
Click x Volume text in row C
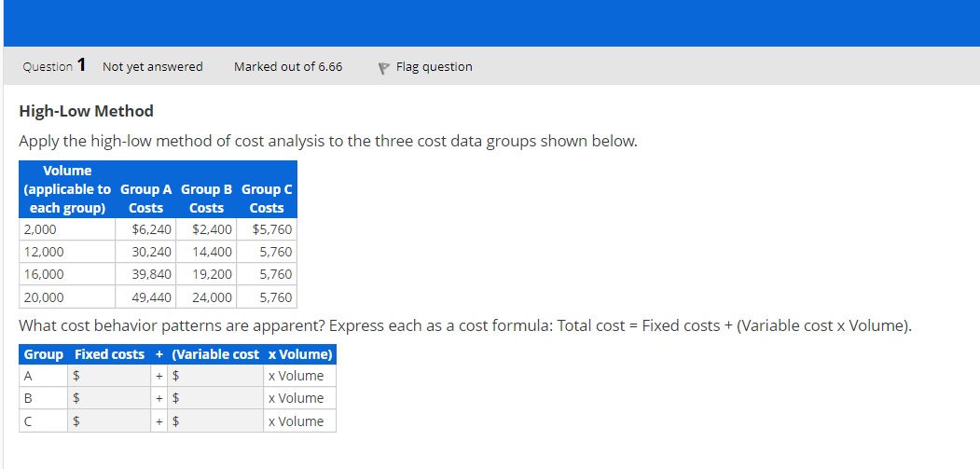[x=296, y=421]
